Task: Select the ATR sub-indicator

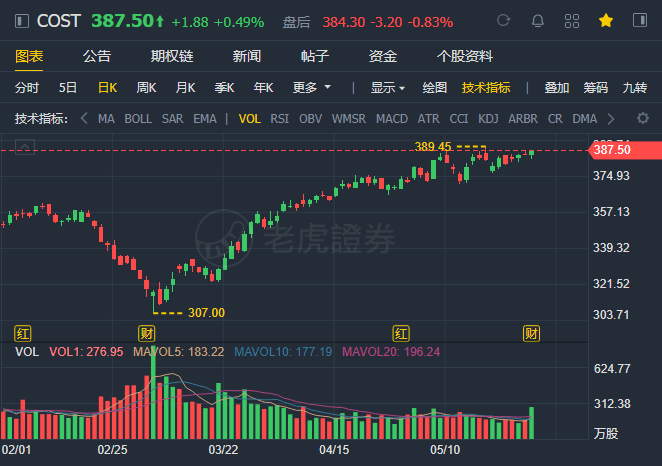Action: coord(429,119)
